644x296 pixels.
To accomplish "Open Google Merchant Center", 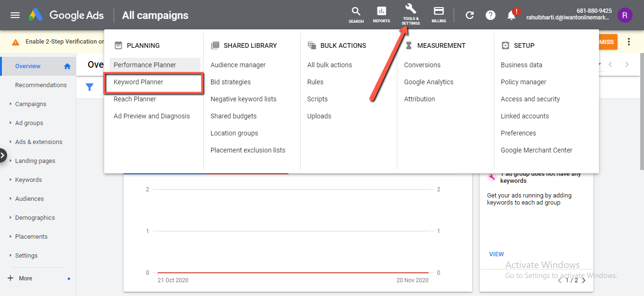I will point(537,150).
